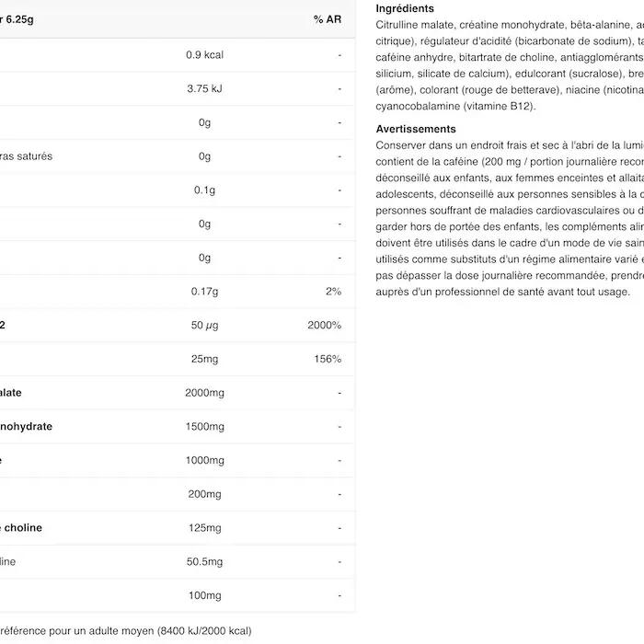Image resolution: width=644 pixels, height=644 pixels.
Task: Select the 0.1g value in the table
Action: click(204, 190)
